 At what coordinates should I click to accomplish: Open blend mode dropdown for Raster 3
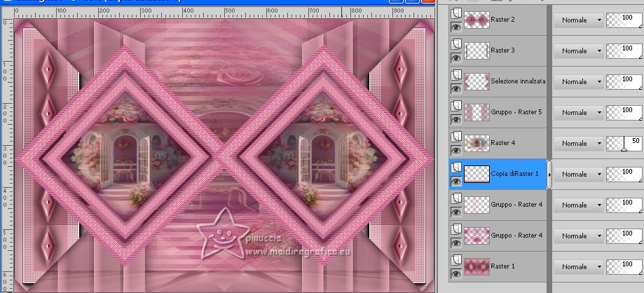point(578,50)
